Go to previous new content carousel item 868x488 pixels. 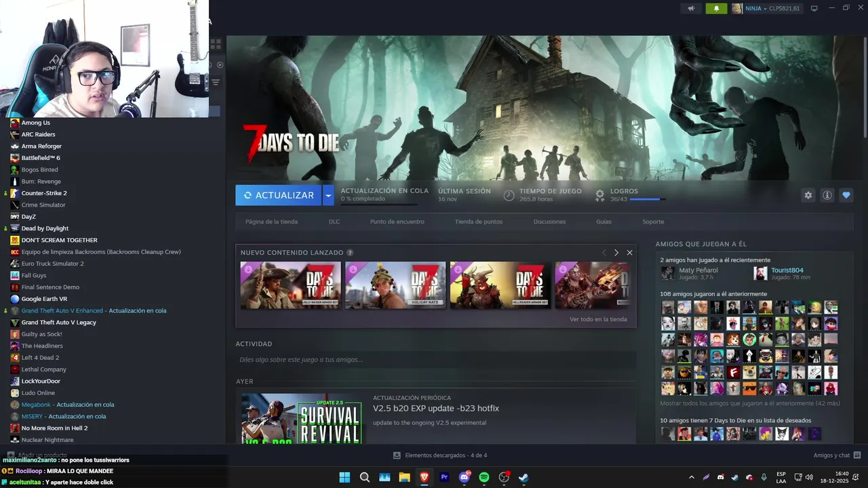pyautogui.click(x=604, y=253)
